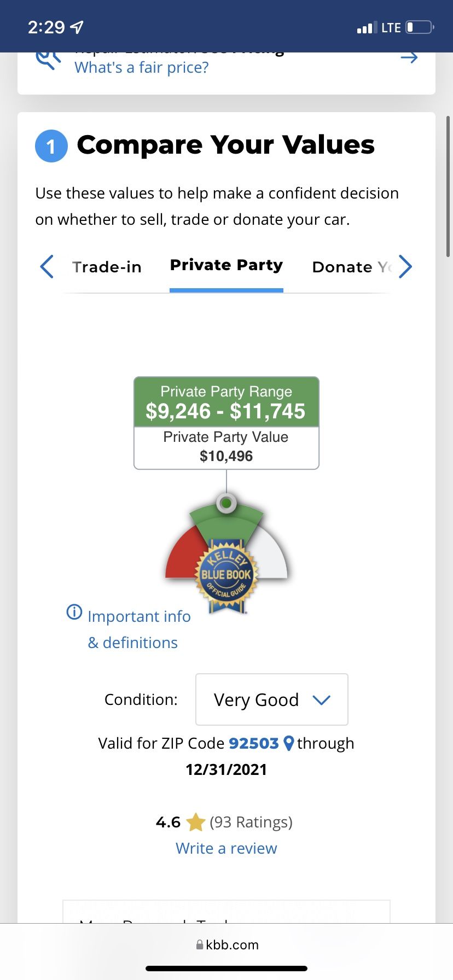Click the right chevron beside Donate
The height and width of the screenshot is (980, 453).
click(x=405, y=266)
